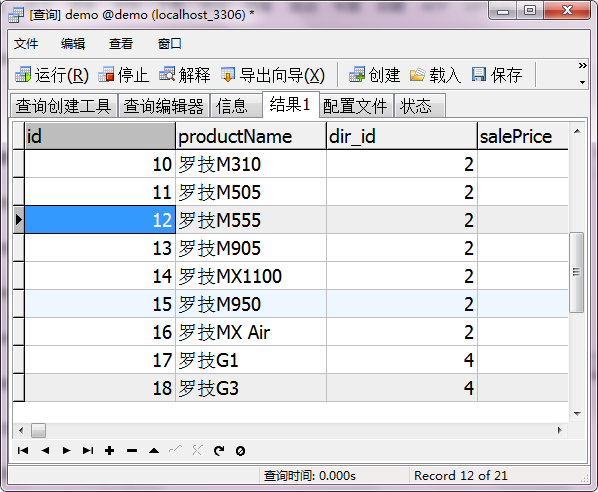
Task: Click the Save (保存) disk icon
Action: click(479, 74)
